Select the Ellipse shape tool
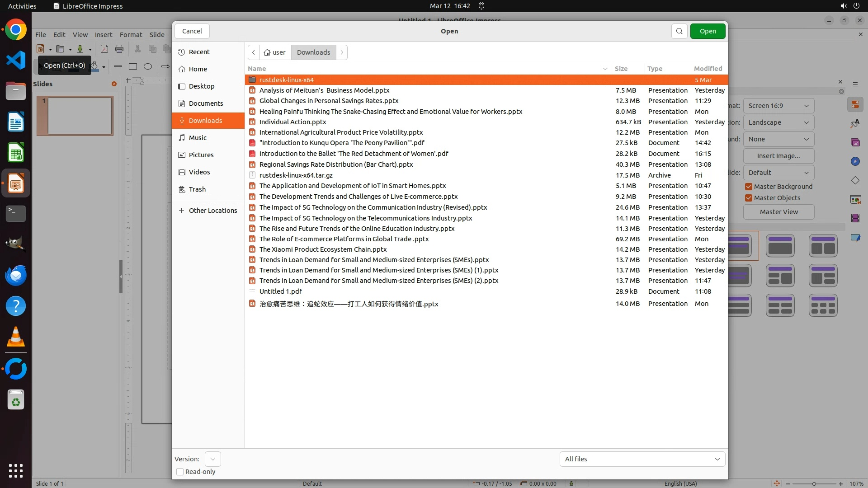Image resolution: width=868 pixels, height=488 pixels. [x=148, y=66]
